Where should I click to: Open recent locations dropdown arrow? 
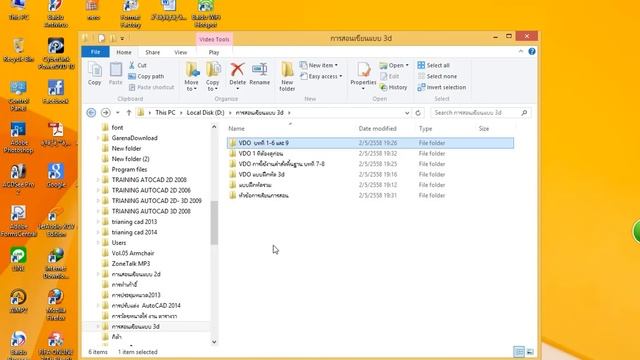pyautogui.click(x=118, y=113)
